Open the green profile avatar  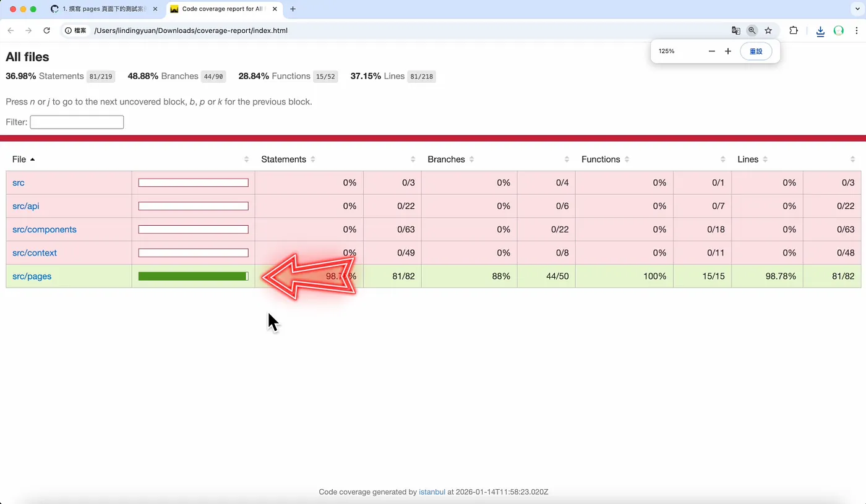[839, 30]
